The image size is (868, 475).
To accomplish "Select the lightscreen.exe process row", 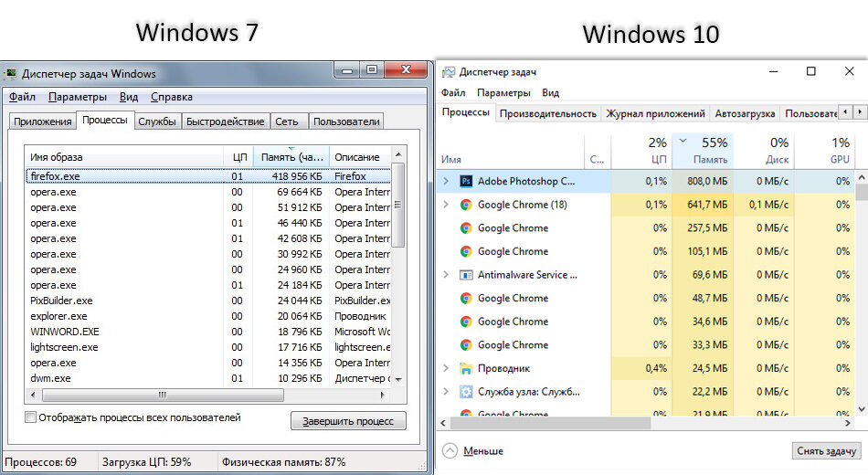I will pos(208,347).
